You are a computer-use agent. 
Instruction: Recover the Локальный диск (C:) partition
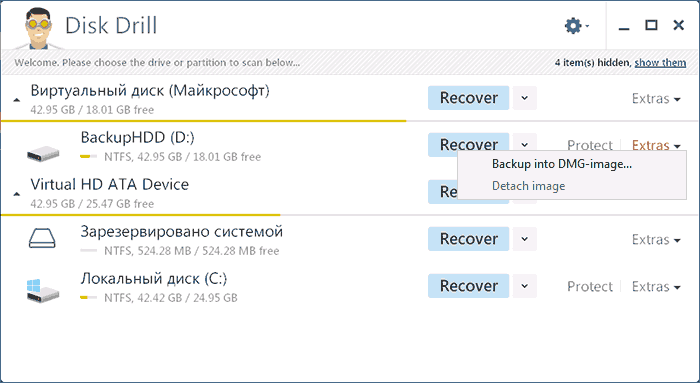coord(468,286)
